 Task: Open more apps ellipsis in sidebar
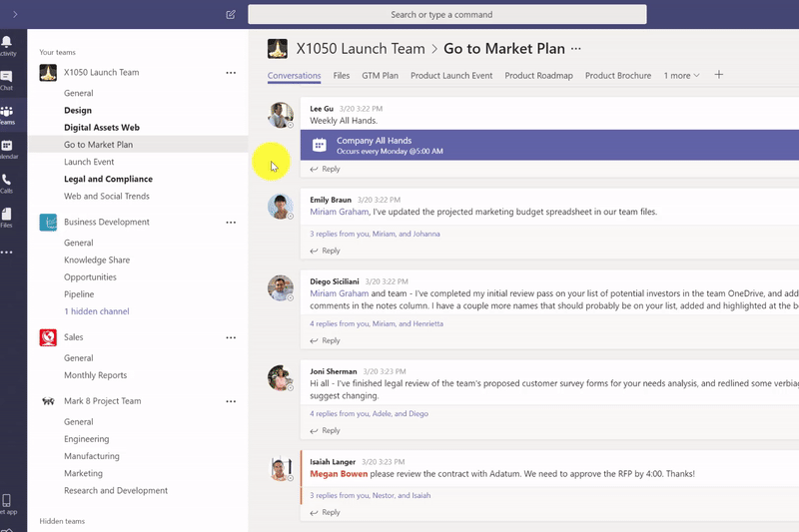(x=6, y=252)
